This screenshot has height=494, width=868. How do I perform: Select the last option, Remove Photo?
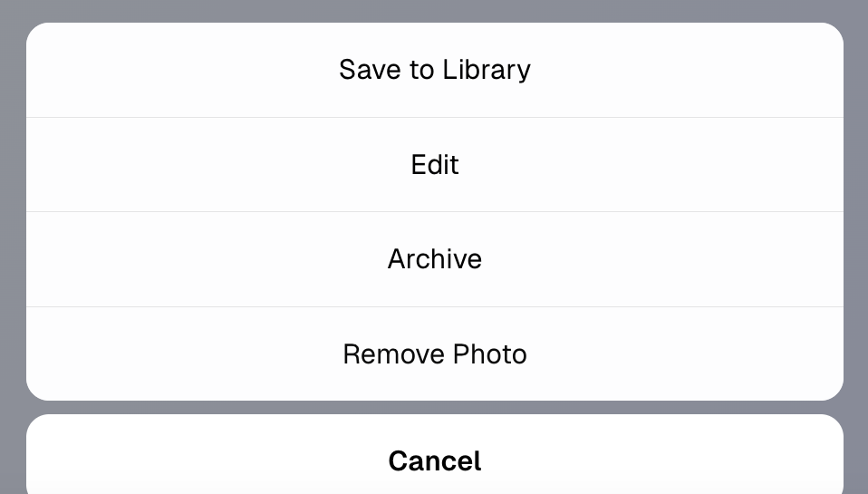coord(435,354)
